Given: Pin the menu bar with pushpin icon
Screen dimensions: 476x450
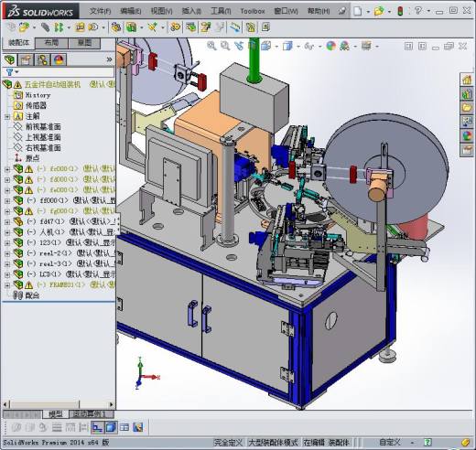Looking at the screenshot, I should (x=342, y=11).
